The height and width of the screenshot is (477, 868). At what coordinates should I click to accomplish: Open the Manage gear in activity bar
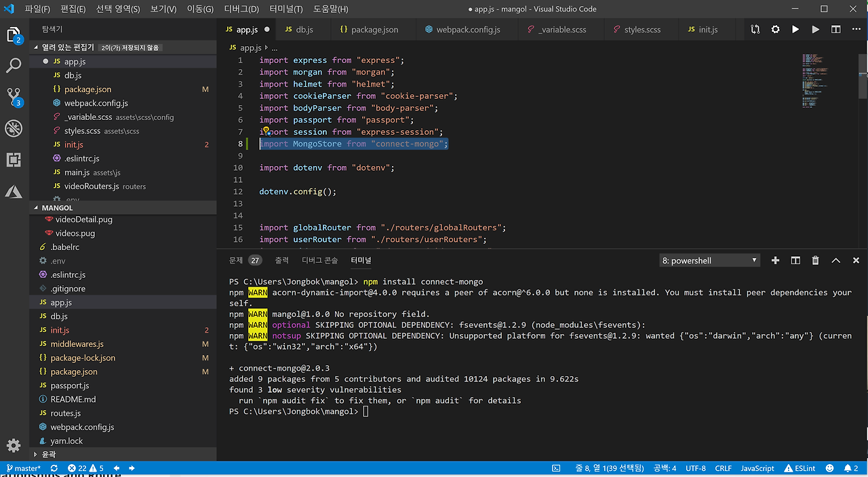coord(14,445)
